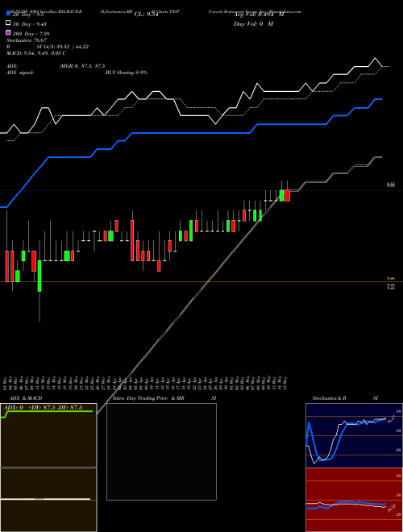This screenshot has width=403, height=532.
Task: Click the 'Intra Day Trading Price & MR' panel title
Action: tap(148, 398)
